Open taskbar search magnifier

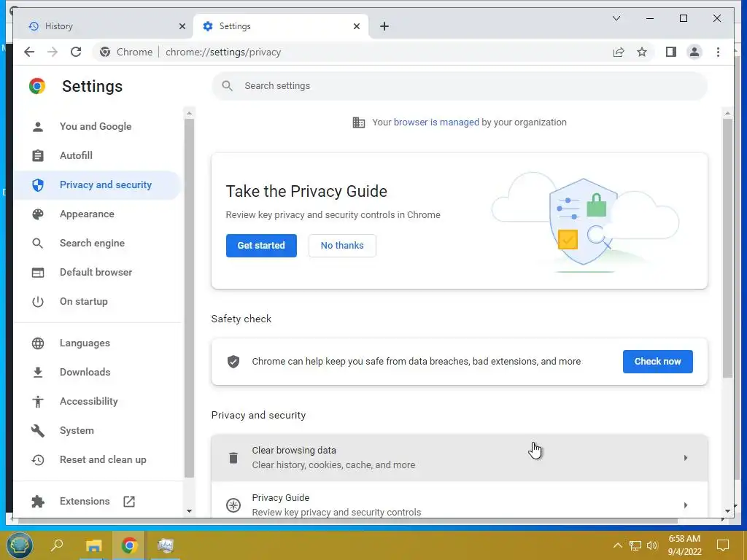tap(57, 545)
